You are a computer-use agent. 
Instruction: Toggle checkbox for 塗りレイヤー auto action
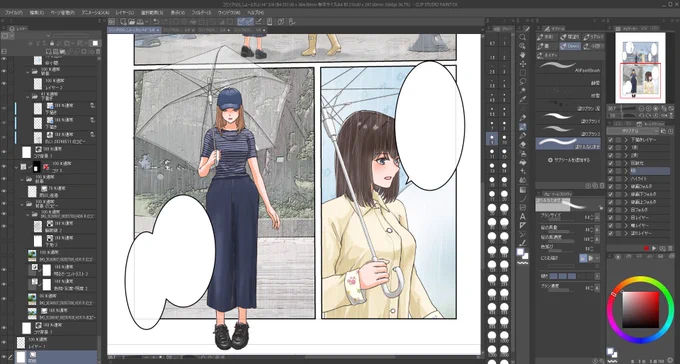pos(611,233)
